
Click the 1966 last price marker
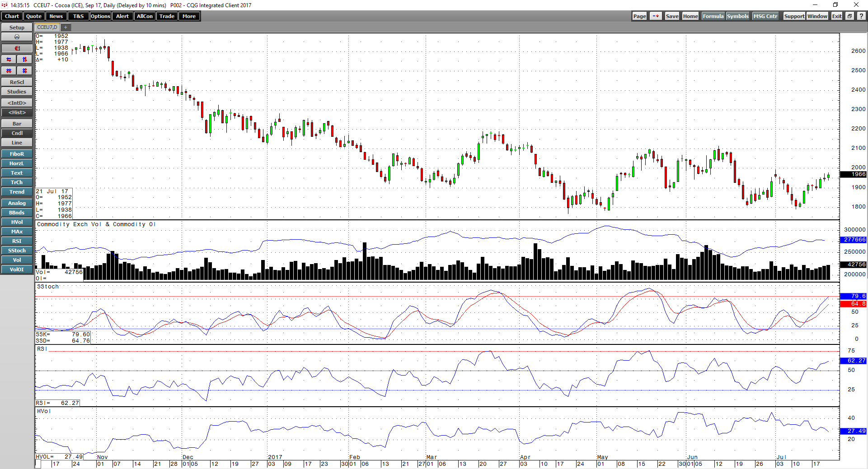pos(853,174)
